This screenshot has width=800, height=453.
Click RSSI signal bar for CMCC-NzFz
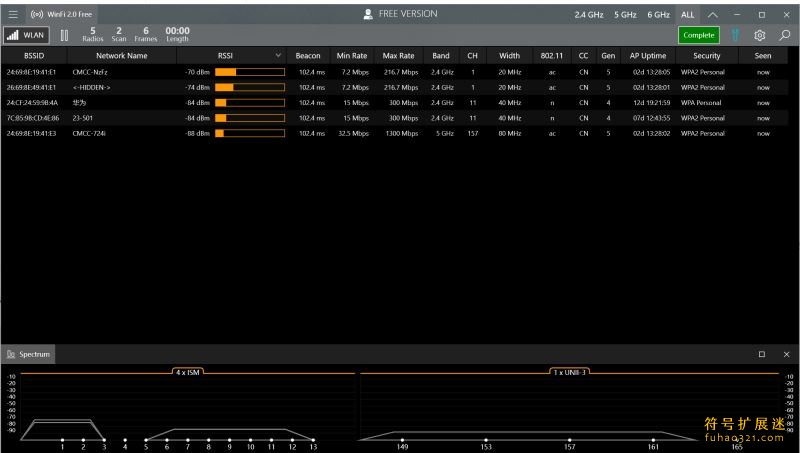pos(249,72)
